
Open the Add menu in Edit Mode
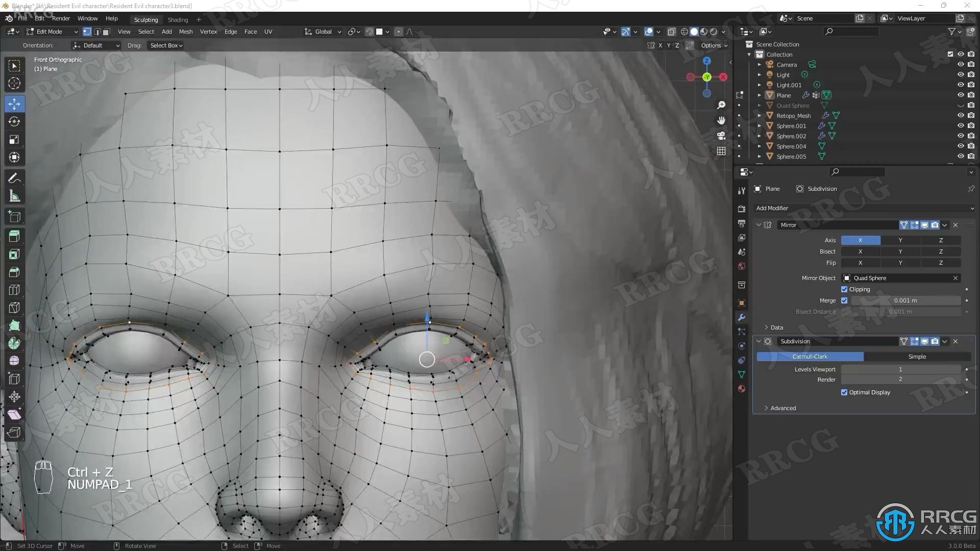click(166, 31)
